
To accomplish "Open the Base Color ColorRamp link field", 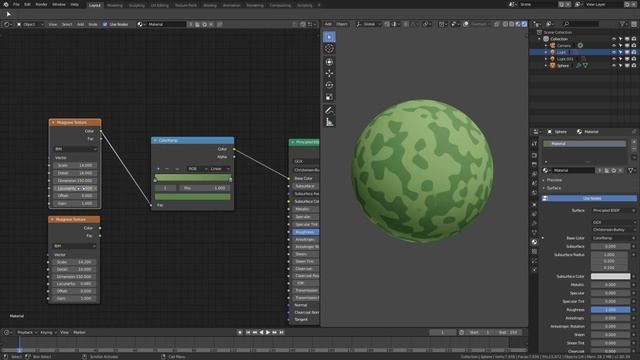I will [x=613, y=238].
